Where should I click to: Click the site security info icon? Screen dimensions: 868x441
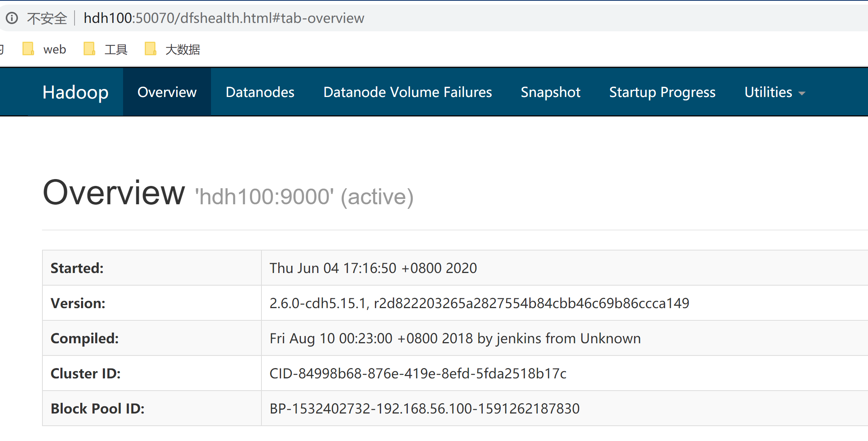point(12,18)
